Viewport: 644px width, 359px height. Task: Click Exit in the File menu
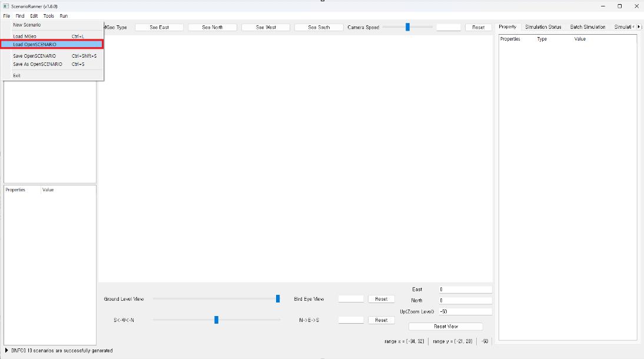pyautogui.click(x=16, y=75)
